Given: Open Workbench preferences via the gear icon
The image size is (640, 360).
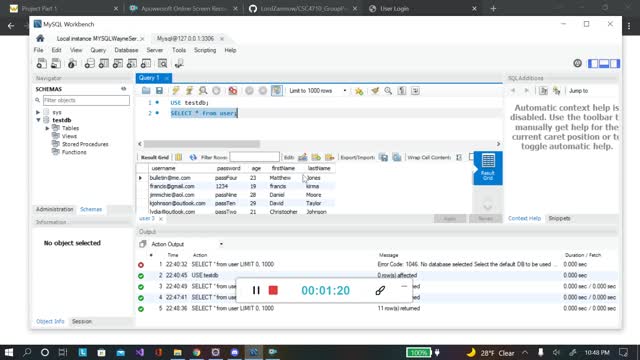Looking at the screenshot, I should (x=577, y=63).
